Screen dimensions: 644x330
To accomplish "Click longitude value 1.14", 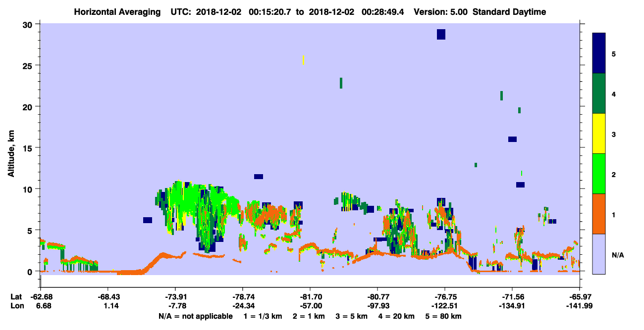I will pos(110,306).
